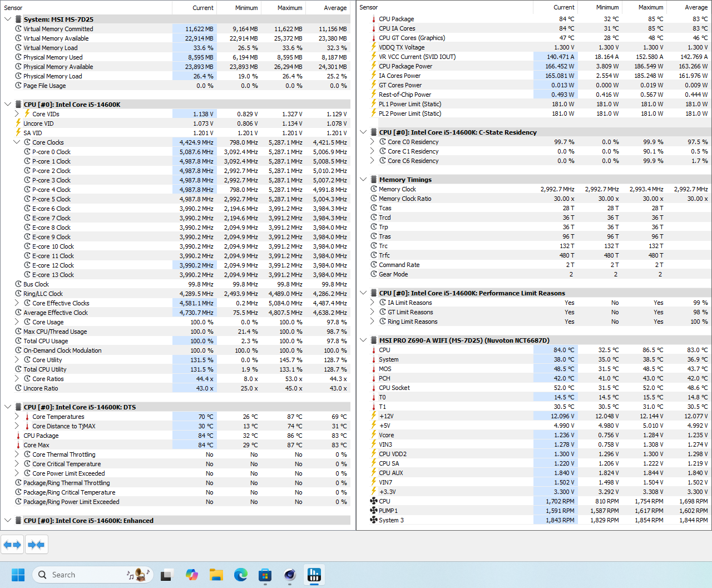Screen dimensions: 712x588
Task: Switch to Cinebench in the taskbar
Action: [x=290, y=575]
